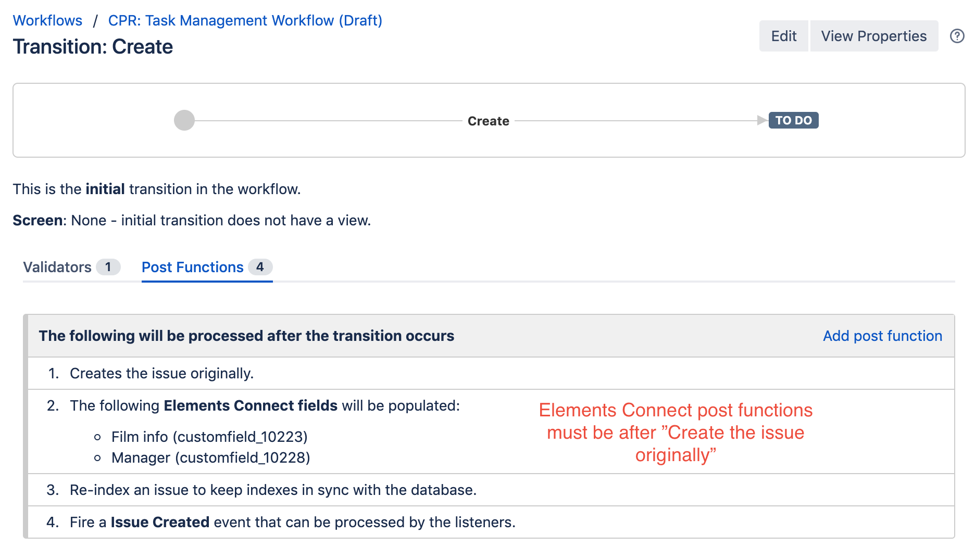Viewport: 975px width, 560px height.
Task: Click the gray initial state circle
Action: click(184, 120)
